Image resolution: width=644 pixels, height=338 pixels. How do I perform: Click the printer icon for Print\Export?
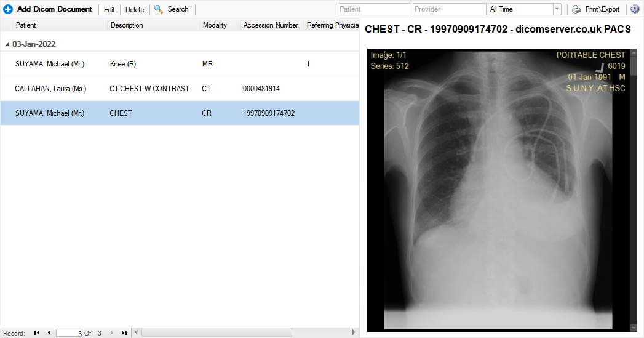tap(576, 9)
